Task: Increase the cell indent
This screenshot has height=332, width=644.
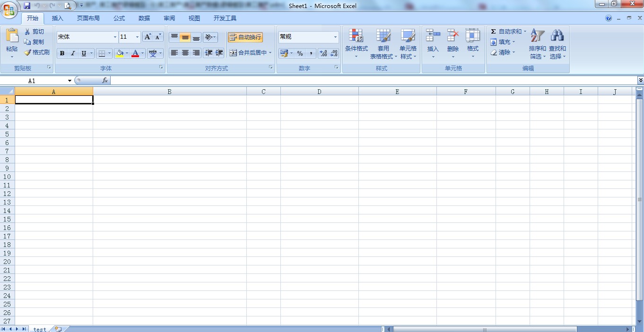Action: [219, 53]
